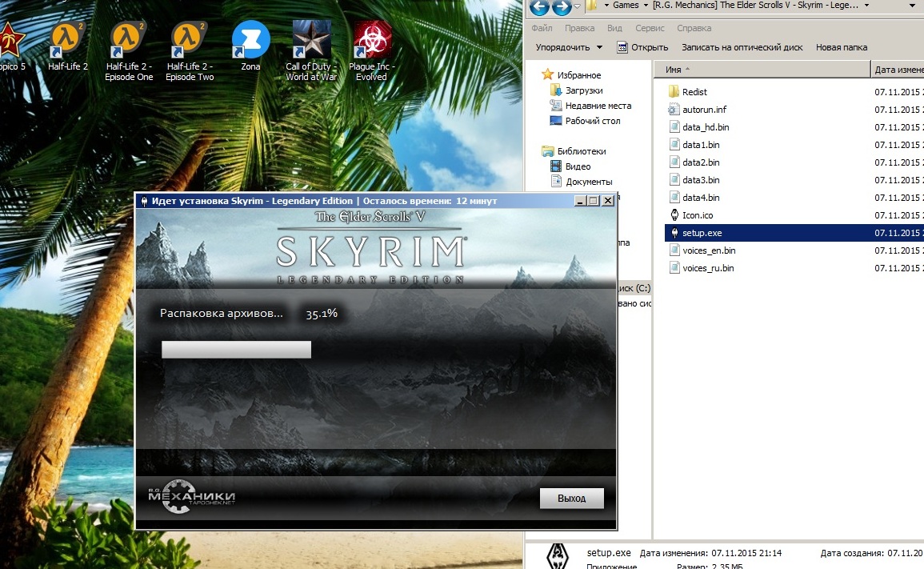
Task: Sort files by Дата изменения column header
Action: (898, 70)
